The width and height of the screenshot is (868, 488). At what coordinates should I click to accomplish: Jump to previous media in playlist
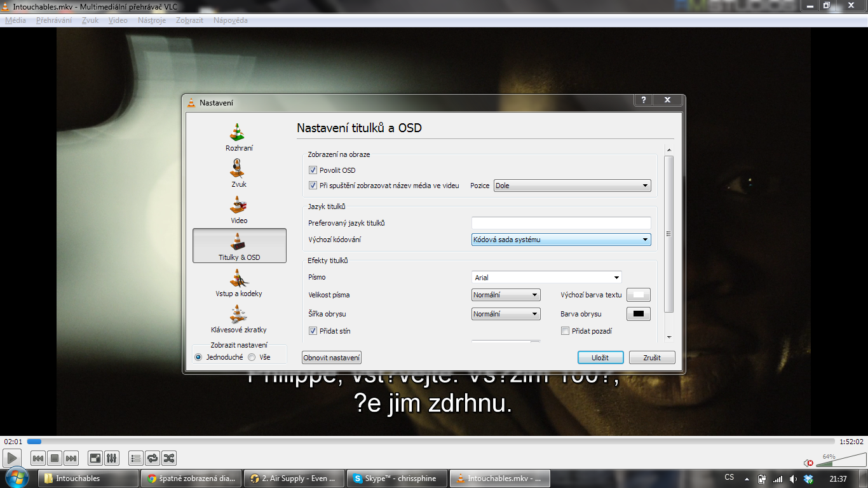[x=38, y=458]
